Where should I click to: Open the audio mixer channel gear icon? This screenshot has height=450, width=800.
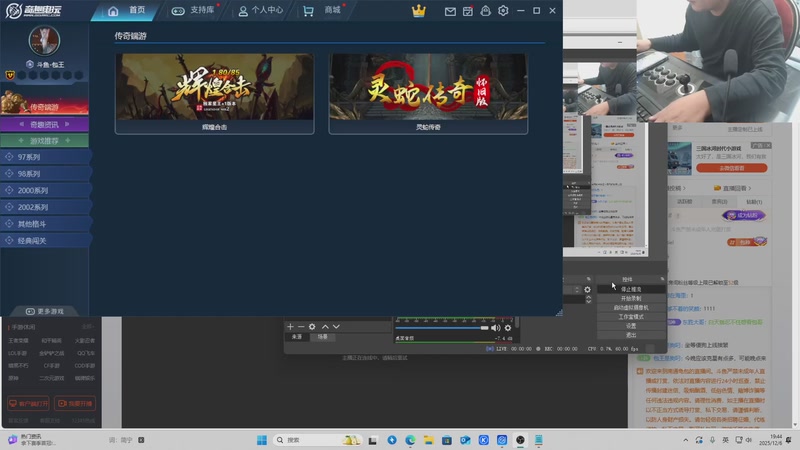point(508,328)
